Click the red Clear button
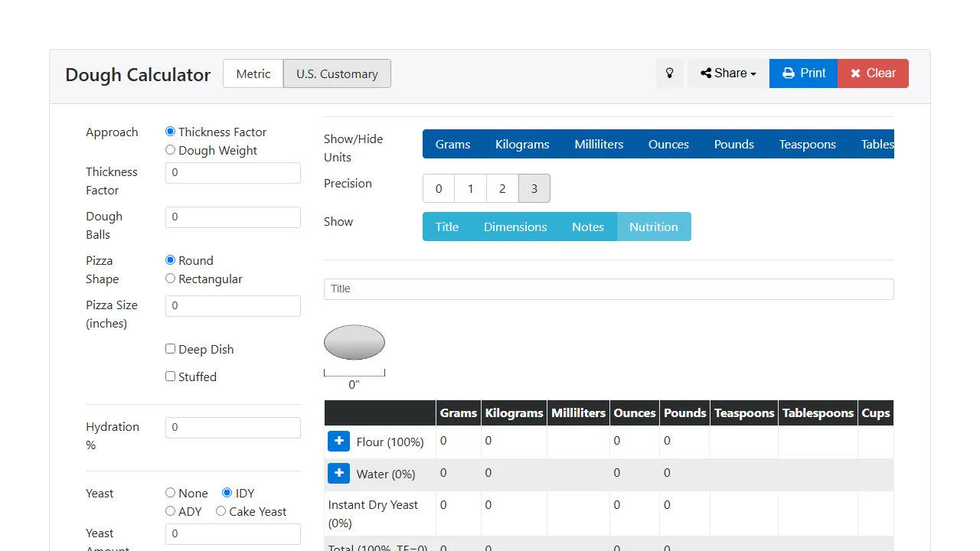 (873, 73)
